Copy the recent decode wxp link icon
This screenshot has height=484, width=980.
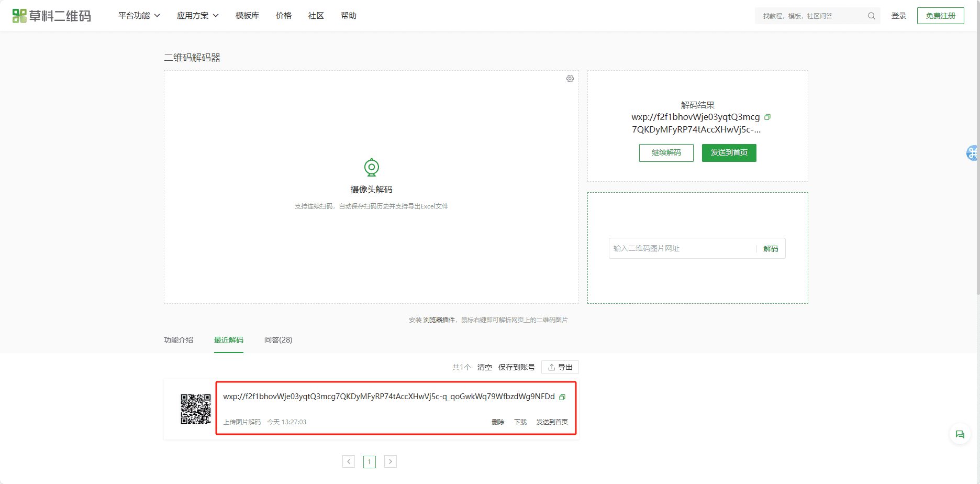coord(562,397)
